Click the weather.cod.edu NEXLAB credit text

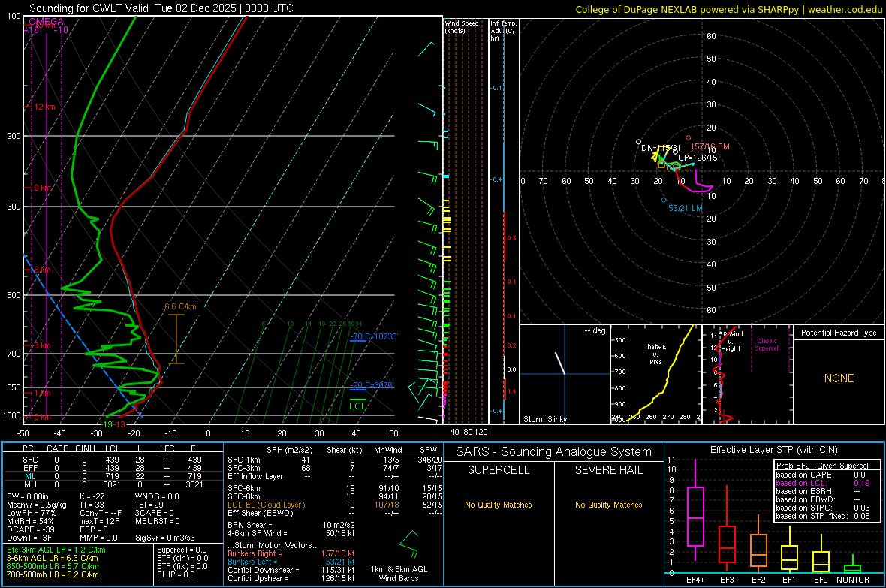tap(729, 9)
